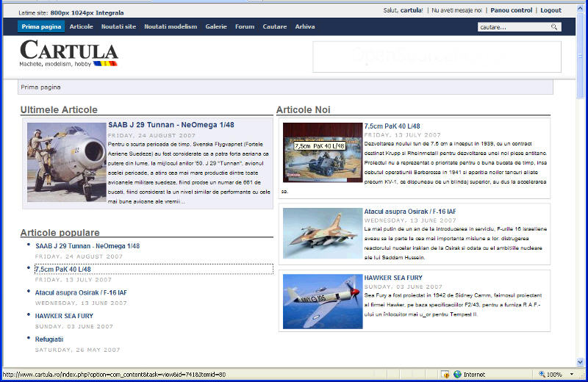Screen dimensions: 588x382
Task: Click the PaK 40 gun box art thumbnail
Action: click(x=323, y=152)
